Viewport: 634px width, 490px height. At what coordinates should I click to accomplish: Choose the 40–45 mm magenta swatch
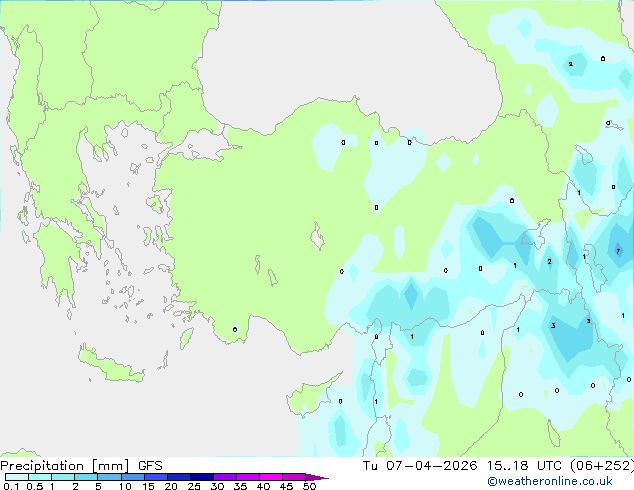coord(271,477)
